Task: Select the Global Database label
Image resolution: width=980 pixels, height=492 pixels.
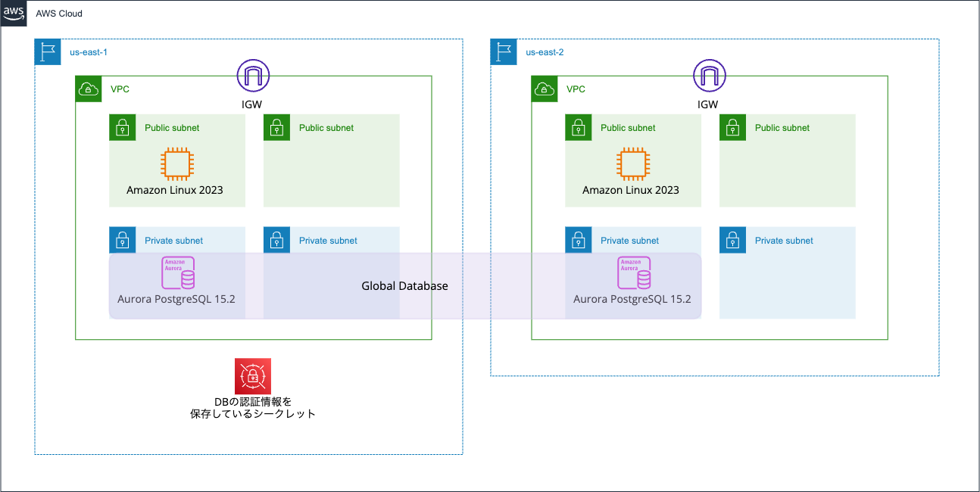Action: pos(404,286)
